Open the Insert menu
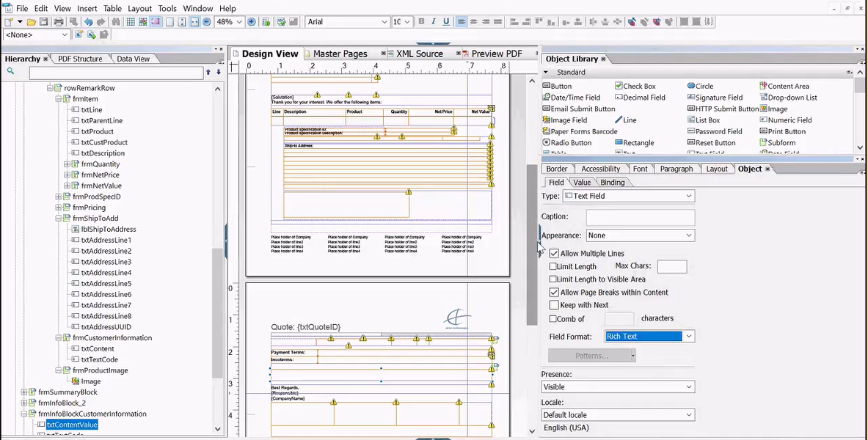 pyautogui.click(x=87, y=8)
